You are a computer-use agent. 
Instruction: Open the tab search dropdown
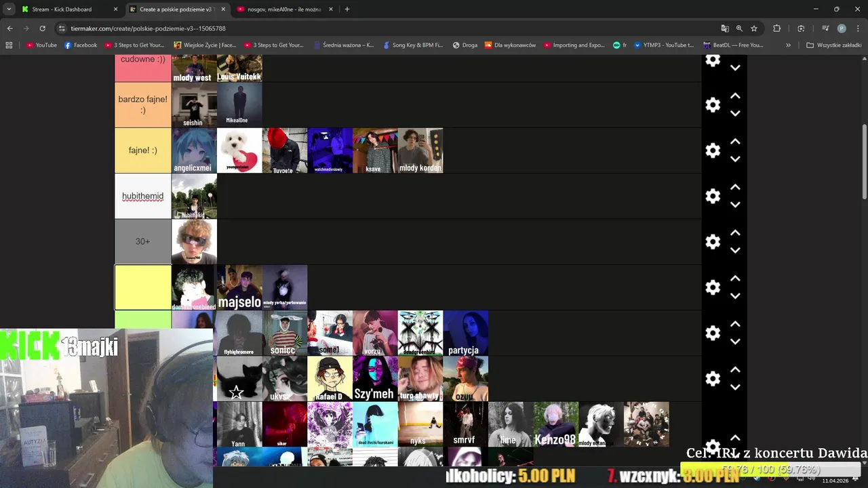(x=9, y=9)
